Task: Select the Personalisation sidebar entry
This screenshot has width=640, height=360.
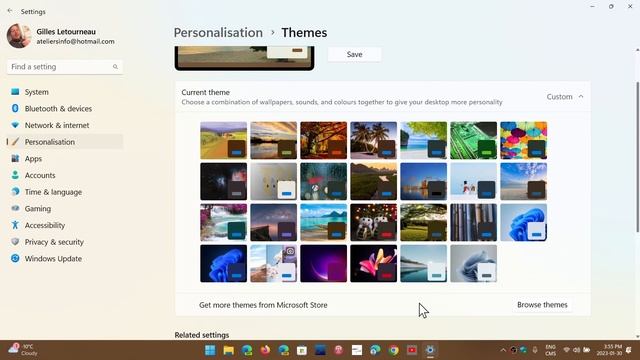Action: (65, 142)
